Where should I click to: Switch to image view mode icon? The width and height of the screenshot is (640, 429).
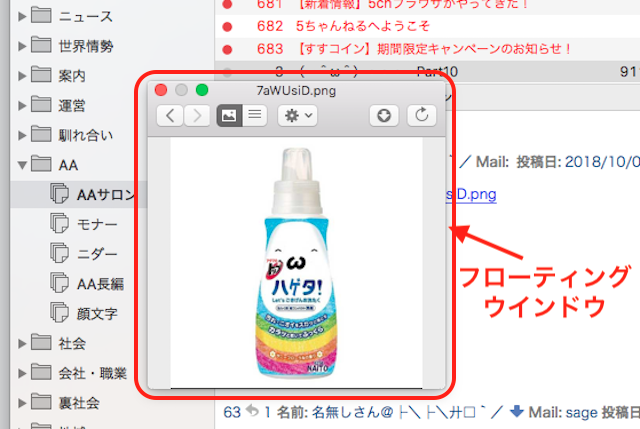pos(229,116)
